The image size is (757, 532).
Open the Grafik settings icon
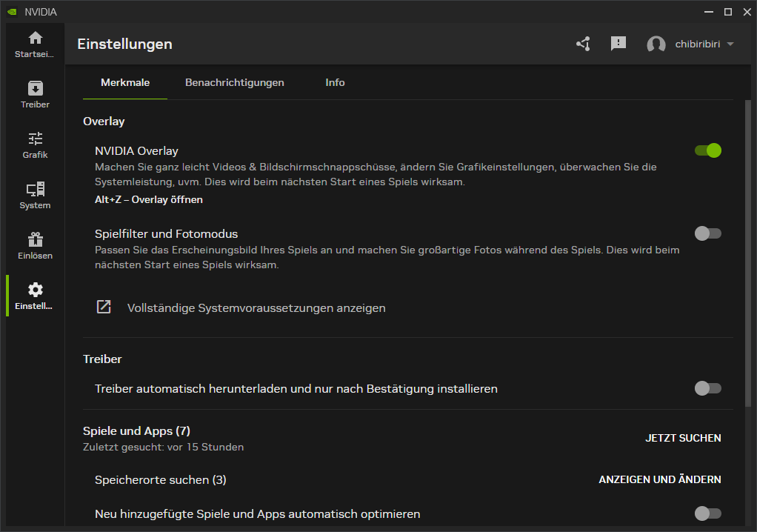[35, 144]
